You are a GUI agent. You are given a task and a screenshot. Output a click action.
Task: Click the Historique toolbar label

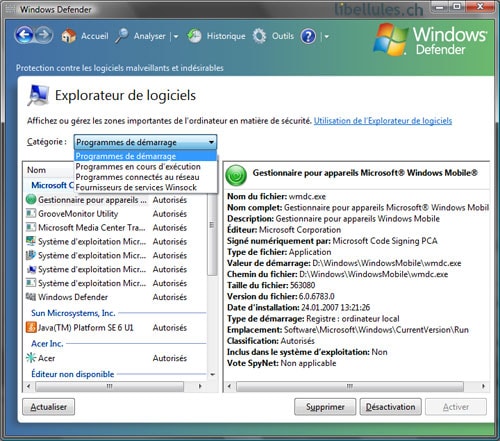[226, 36]
